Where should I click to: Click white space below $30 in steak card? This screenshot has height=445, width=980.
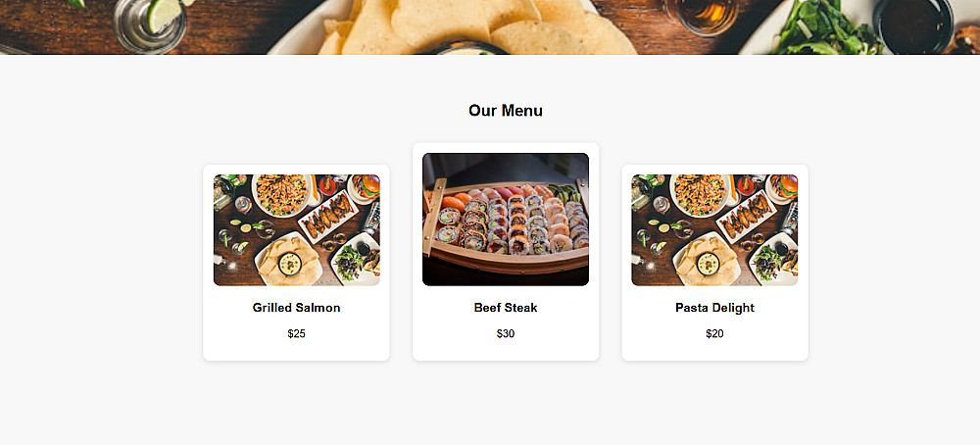coord(506,351)
